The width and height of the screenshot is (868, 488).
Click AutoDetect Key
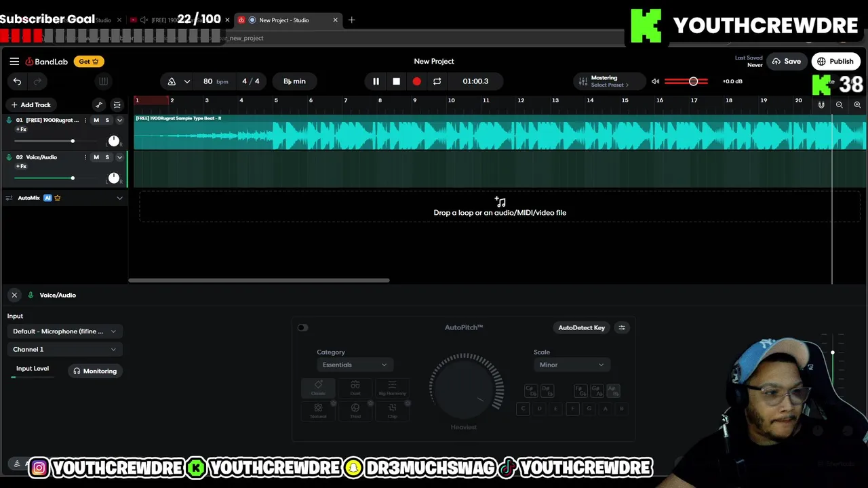point(581,328)
